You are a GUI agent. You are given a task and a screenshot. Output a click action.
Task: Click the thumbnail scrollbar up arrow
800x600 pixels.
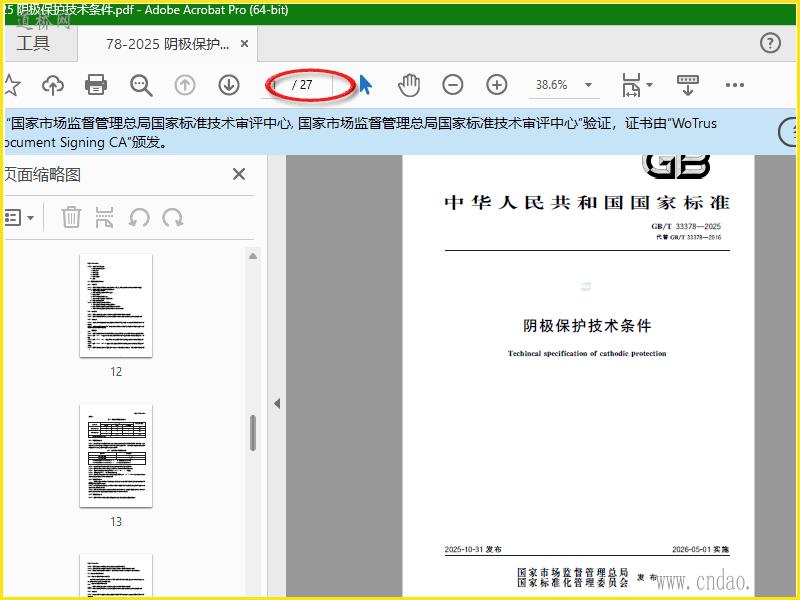253,256
